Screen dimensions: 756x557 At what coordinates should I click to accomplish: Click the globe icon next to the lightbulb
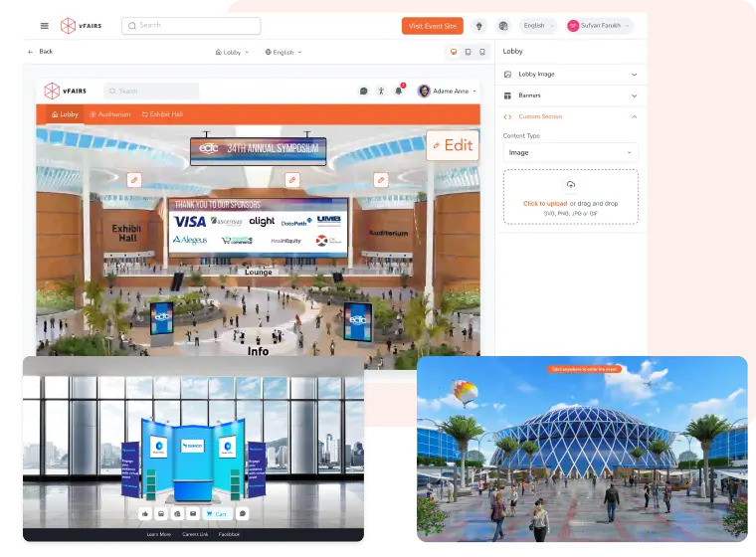(503, 26)
